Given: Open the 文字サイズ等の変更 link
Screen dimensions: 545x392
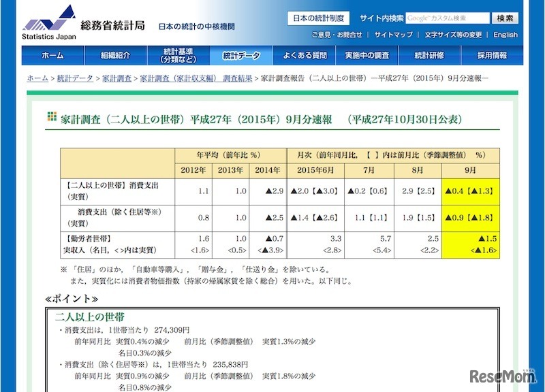Looking at the screenshot, I should pyautogui.click(x=453, y=35).
